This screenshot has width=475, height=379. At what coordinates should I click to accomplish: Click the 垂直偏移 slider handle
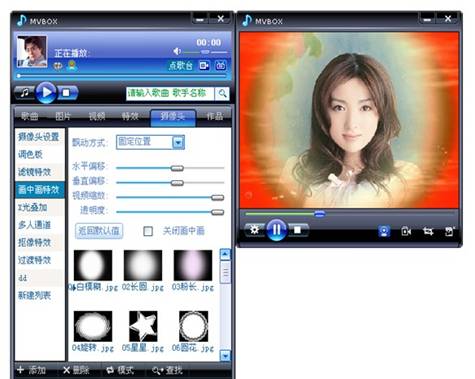177,183
